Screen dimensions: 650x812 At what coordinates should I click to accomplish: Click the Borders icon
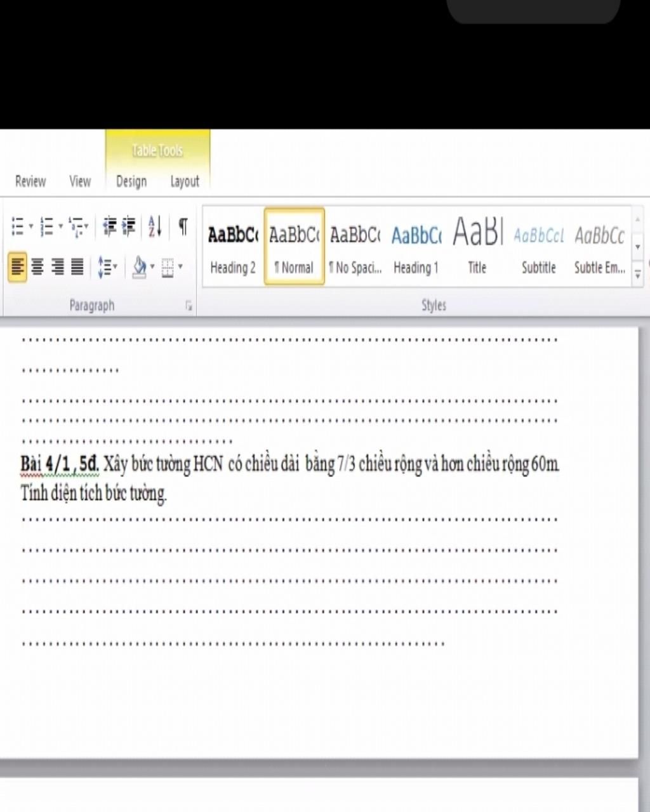(168, 267)
